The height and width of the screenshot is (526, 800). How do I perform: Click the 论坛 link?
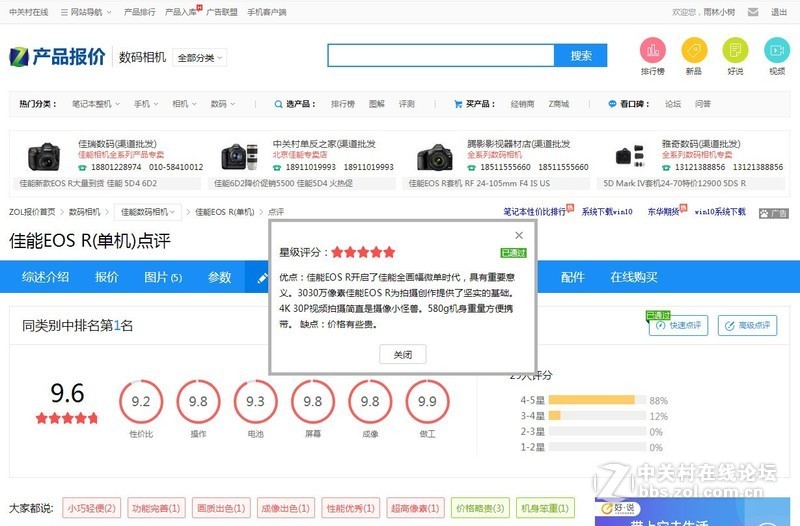point(673,104)
